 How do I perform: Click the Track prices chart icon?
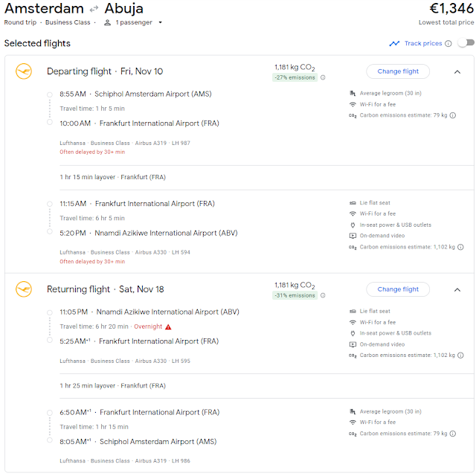click(x=394, y=44)
